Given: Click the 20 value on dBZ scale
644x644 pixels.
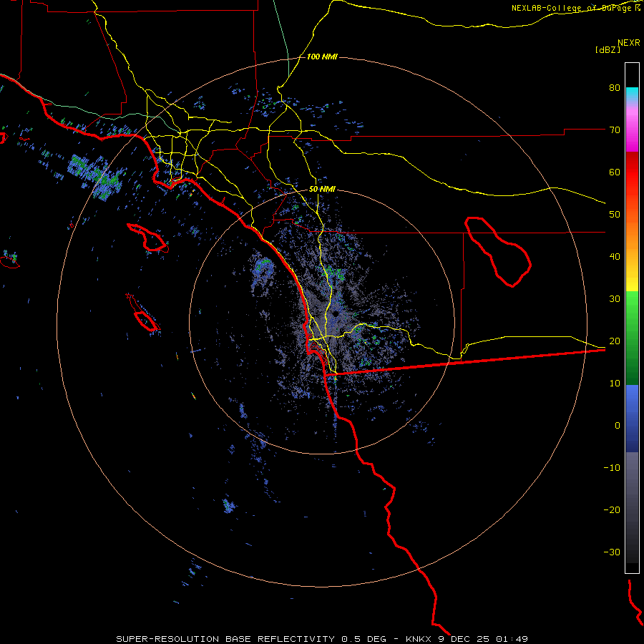Looking at the screenshot, I should [x=615, y=341].
